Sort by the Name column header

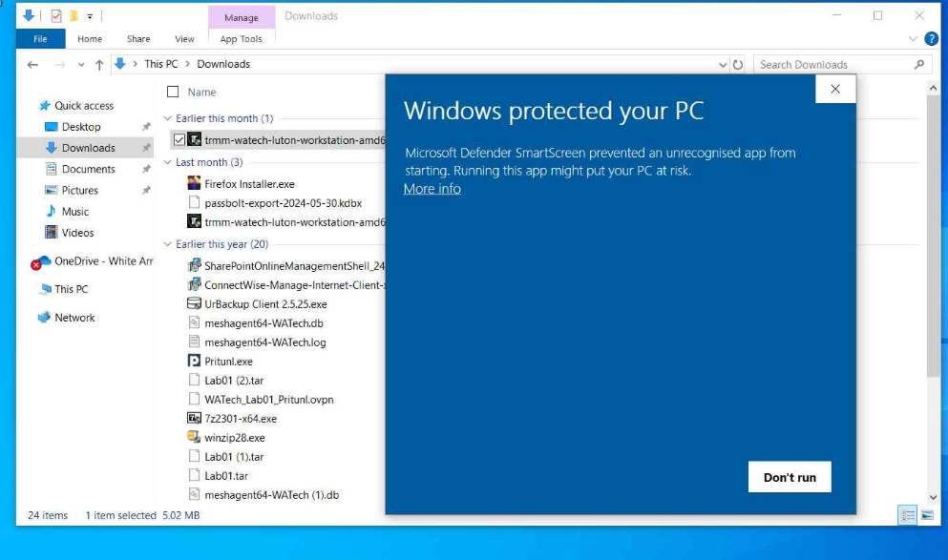202,92
